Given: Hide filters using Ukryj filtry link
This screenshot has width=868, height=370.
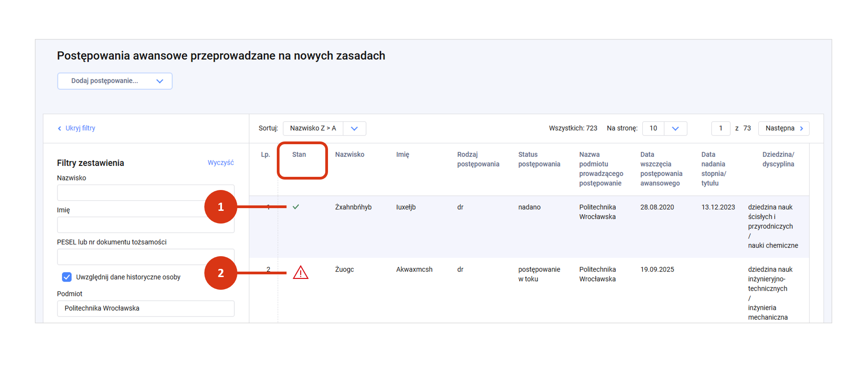Looking at the screenshot, I should pos(80,128).
